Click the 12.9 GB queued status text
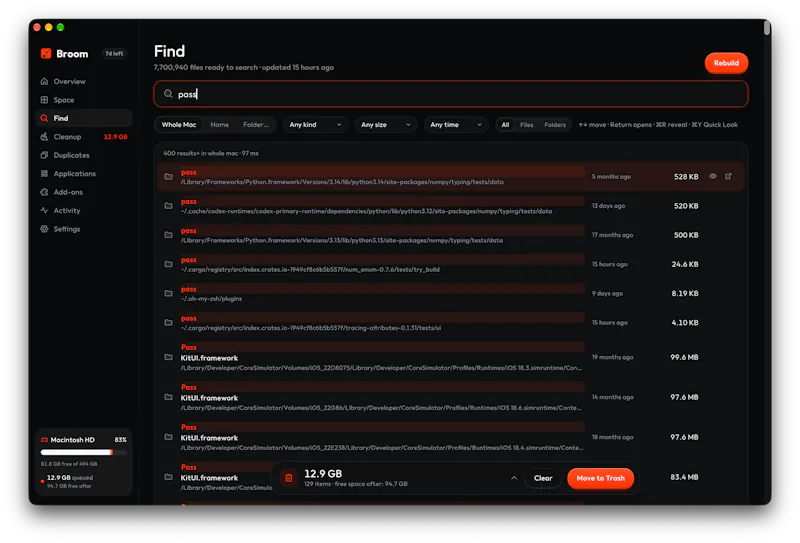Screen dimensions: 800x543 click(x=70, y=478)
